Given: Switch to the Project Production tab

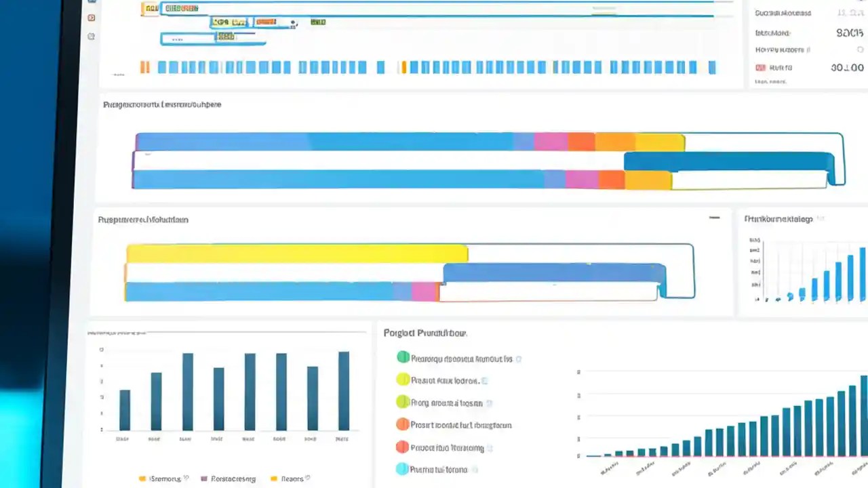Looking at the screenshot, I should click(425, 333).
